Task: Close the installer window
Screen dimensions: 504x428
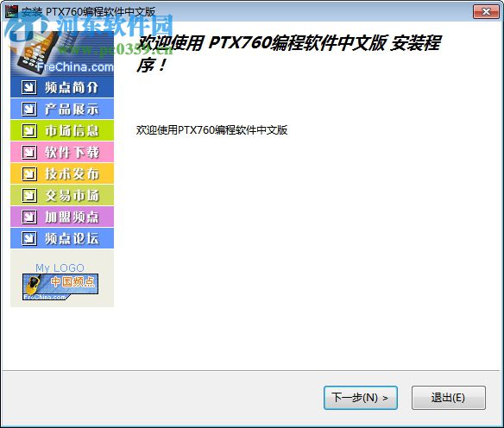Action: point(487,11)
